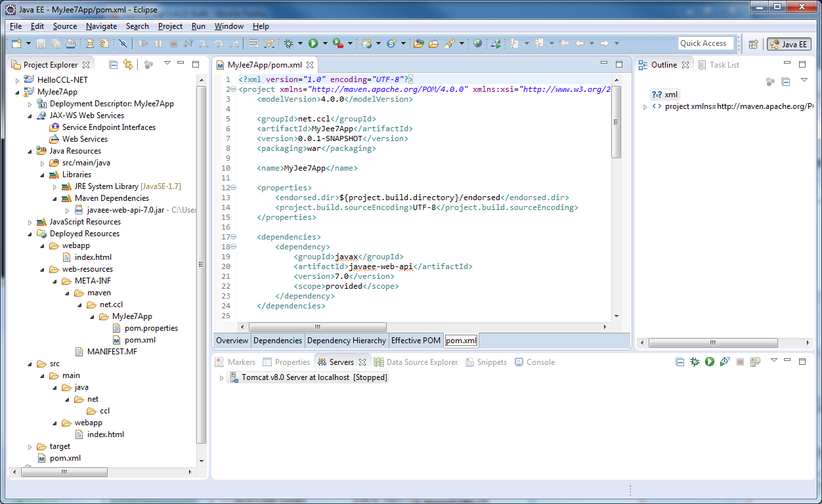
Task: Start the server in debug mode
Action: (x=695, y=362)
